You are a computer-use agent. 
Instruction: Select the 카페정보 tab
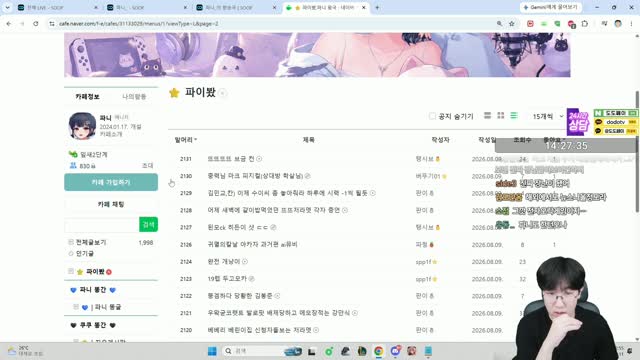pyautogui.click(x=87, y=96)
